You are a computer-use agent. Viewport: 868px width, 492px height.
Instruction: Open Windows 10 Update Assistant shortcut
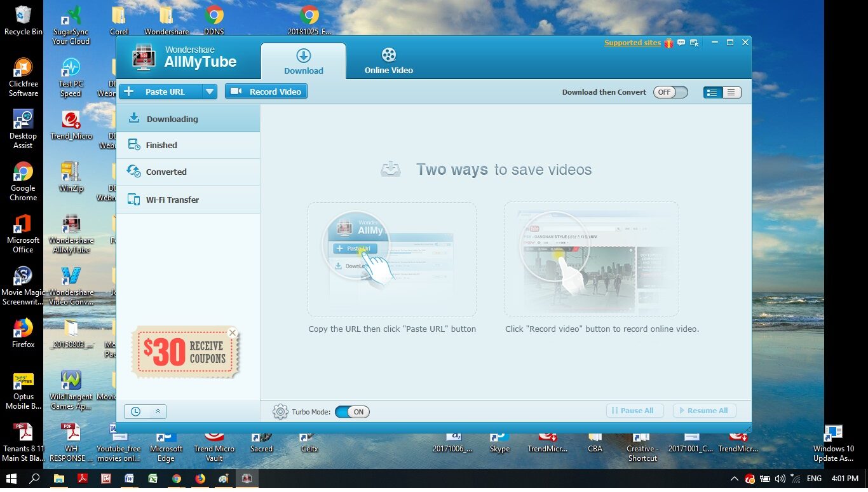click(x=833, y=443)
